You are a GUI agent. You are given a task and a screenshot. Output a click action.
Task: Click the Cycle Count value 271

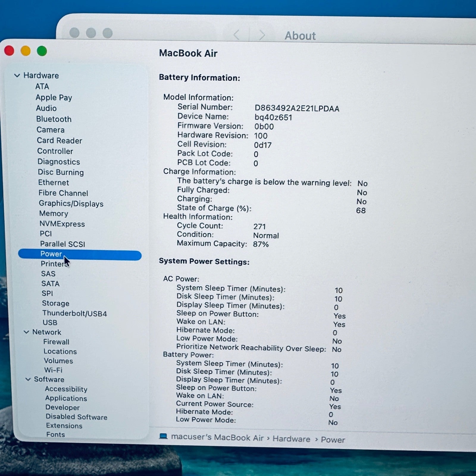259,226
